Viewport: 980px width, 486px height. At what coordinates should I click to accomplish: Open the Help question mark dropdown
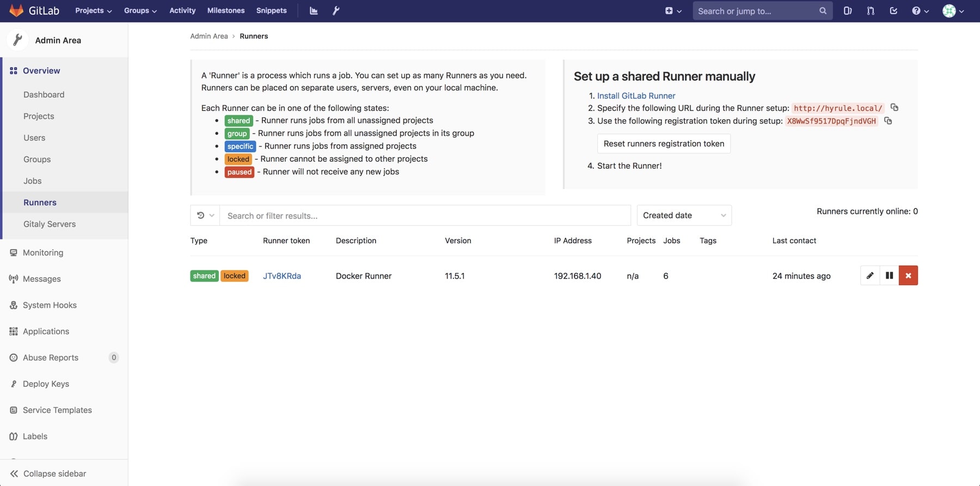(920, 11)
